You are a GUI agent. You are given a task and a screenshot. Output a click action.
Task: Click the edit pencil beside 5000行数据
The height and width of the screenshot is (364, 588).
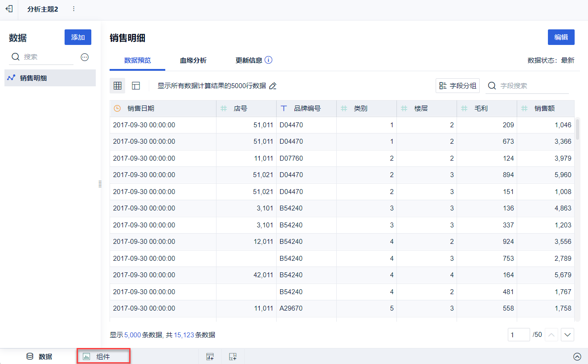click(273, 86)
